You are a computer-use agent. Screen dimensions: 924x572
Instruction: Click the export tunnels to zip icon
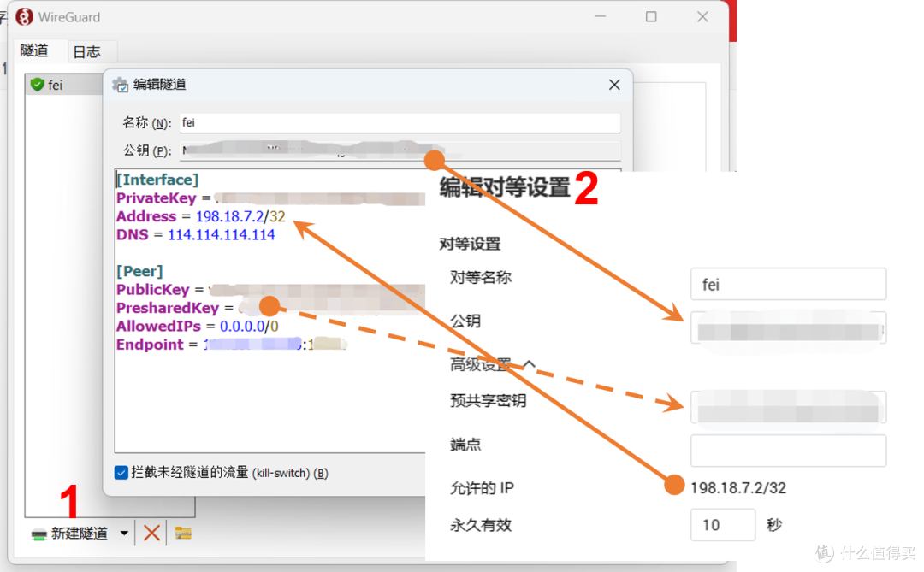183,534
